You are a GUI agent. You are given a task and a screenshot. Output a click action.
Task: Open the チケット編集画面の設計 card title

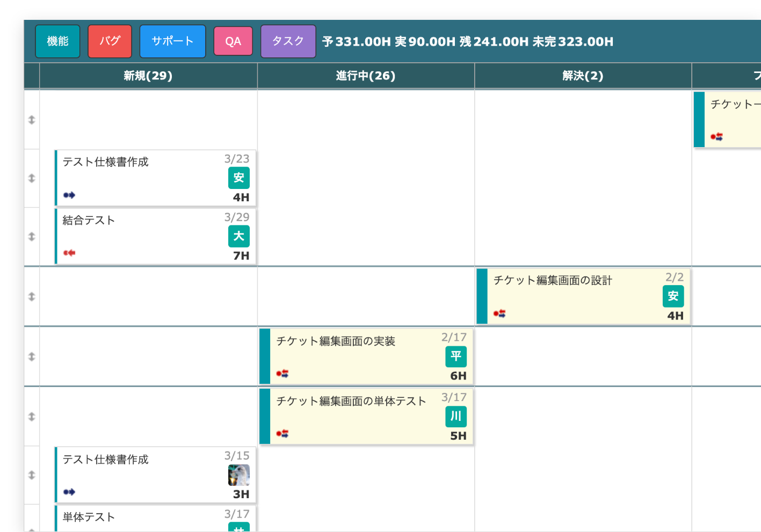pyautogui.click(x=553, y=280)
